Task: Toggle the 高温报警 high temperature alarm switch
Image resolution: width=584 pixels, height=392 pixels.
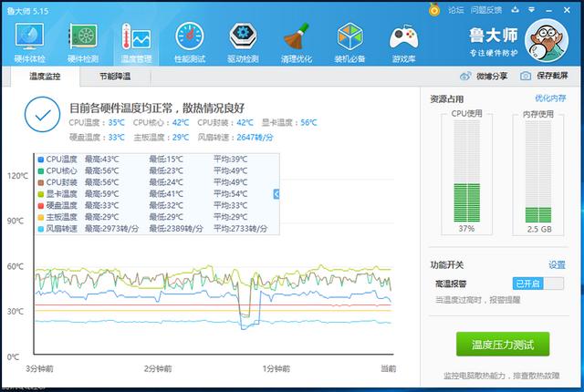Action: (537, 284)
